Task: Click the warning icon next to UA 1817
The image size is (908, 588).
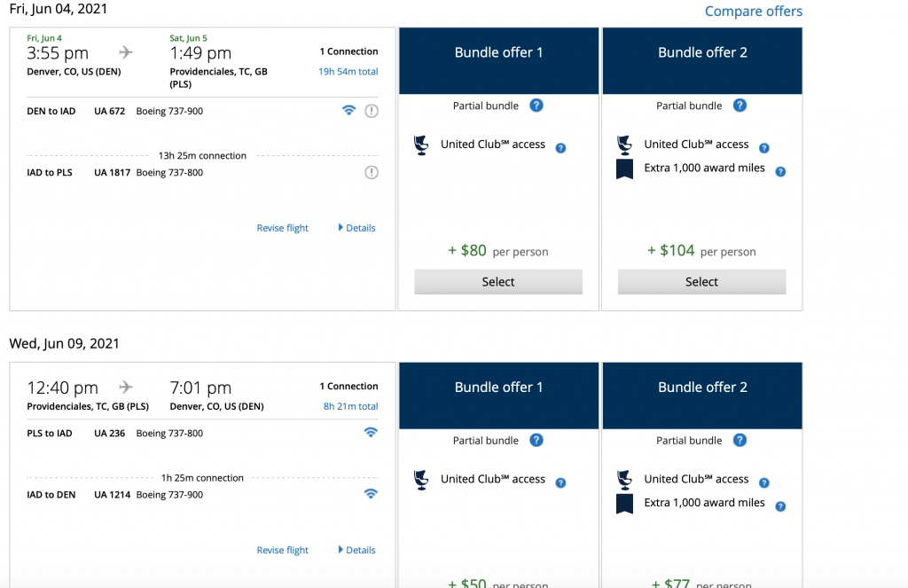Action: click(371, 171)
